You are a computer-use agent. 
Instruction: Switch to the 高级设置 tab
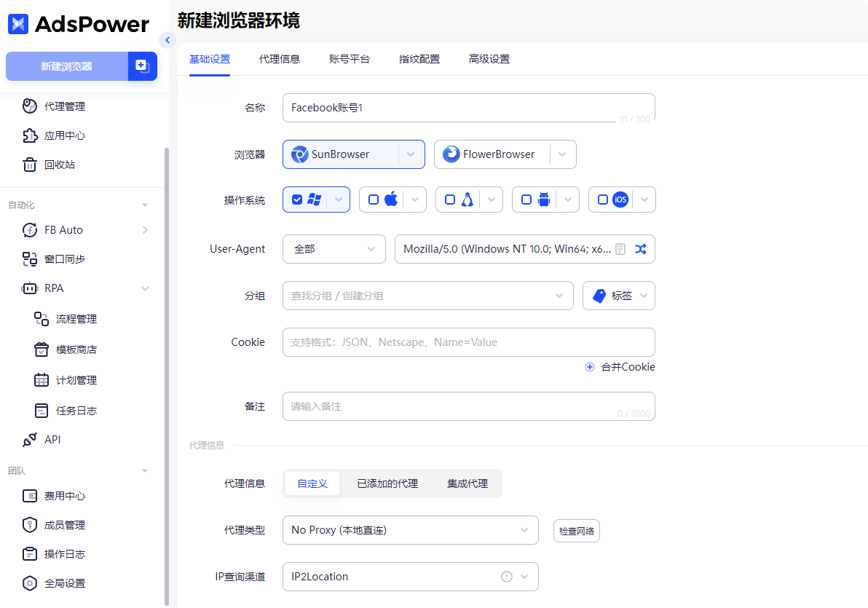pos(489,59)
